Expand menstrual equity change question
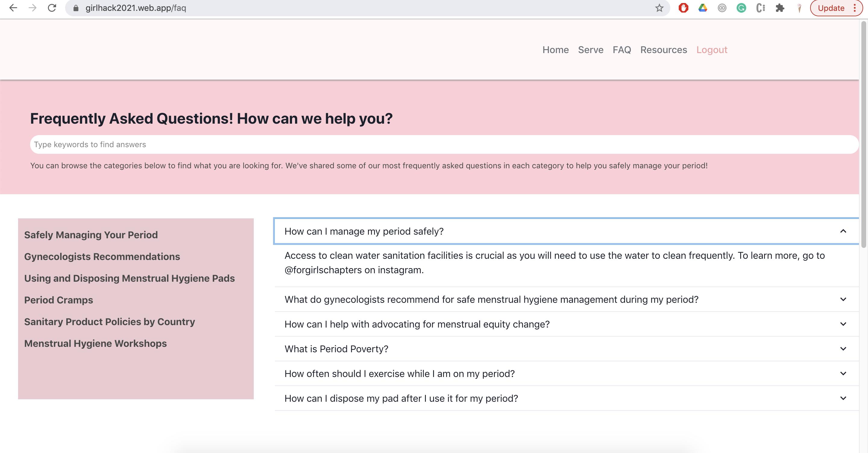The width and height of the screenshot is (868, 453). tap(843, 324)
